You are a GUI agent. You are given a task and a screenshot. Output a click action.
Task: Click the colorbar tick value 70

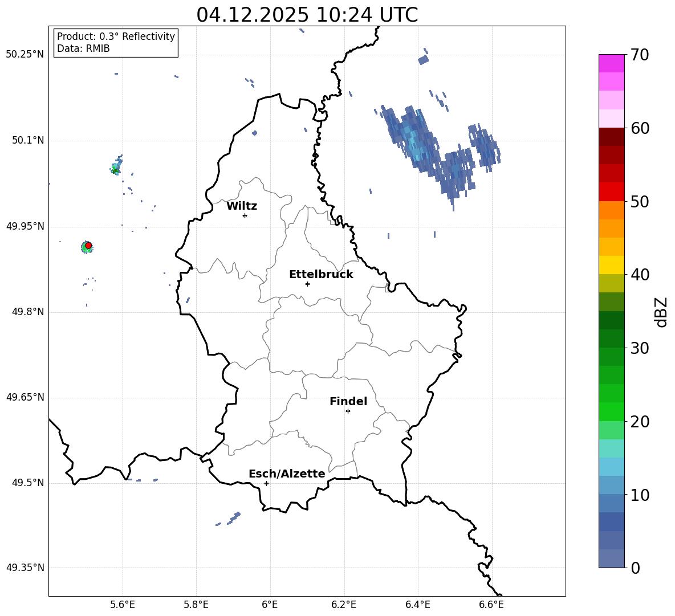click(x=640, y=55)
